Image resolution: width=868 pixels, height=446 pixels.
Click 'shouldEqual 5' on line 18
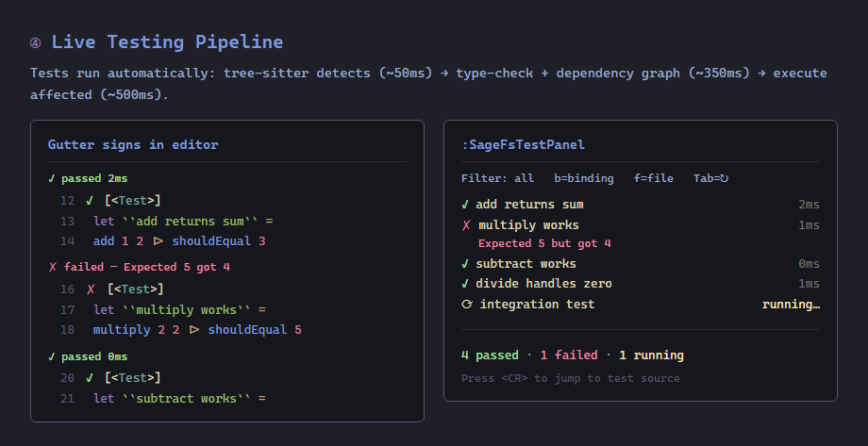pos(255,330)
